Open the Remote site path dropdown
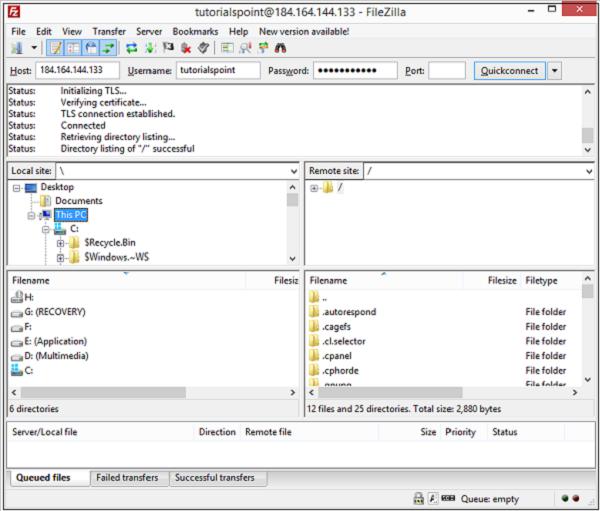The width and height of the screenshot is (600, 511). [589, 171]
